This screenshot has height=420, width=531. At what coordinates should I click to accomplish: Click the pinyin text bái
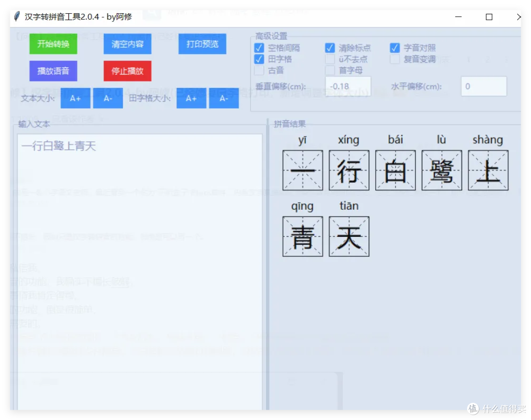click(395, 140)
